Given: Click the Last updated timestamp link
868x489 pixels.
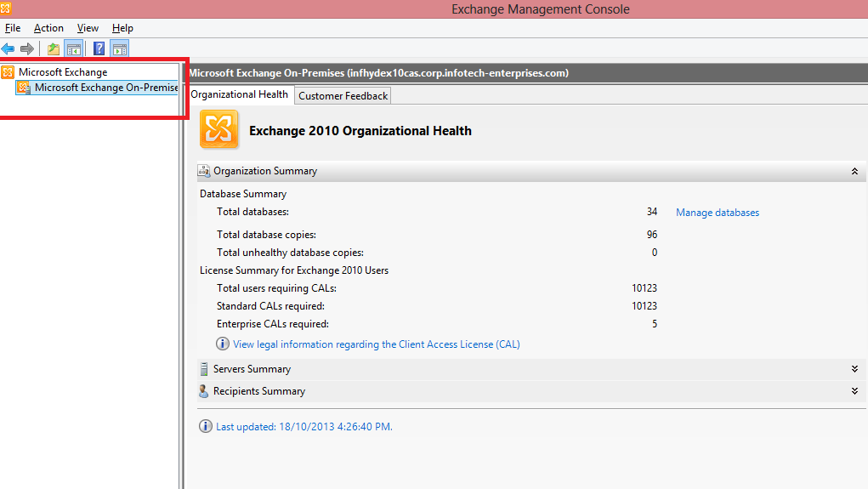Looking at the screenshot, I should point(304,427).
